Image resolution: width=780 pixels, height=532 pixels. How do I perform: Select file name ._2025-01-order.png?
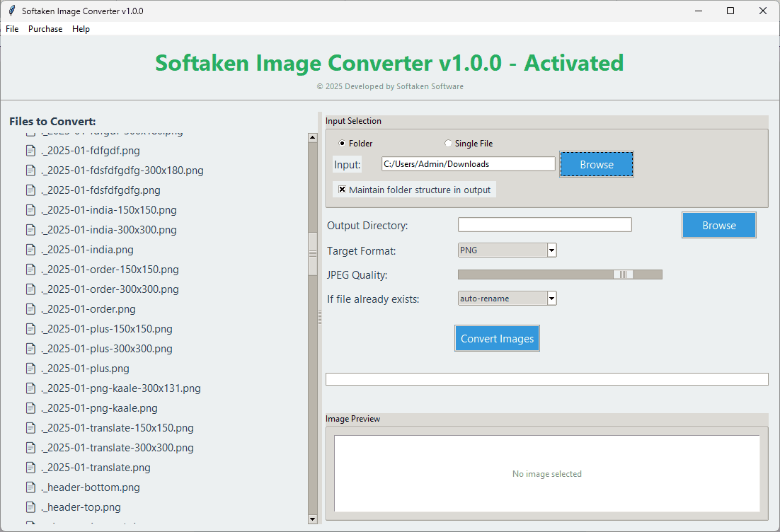(88, 309)
